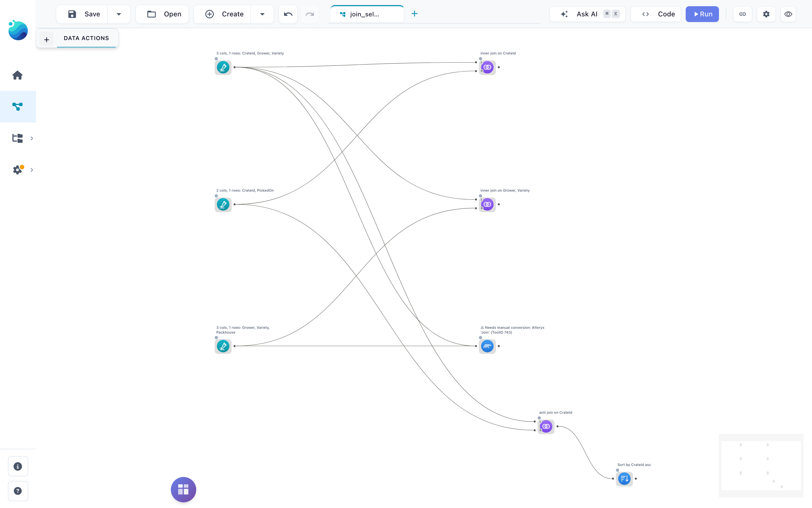Click the Save button
The image size is (812, 508).
click(82, 14)
